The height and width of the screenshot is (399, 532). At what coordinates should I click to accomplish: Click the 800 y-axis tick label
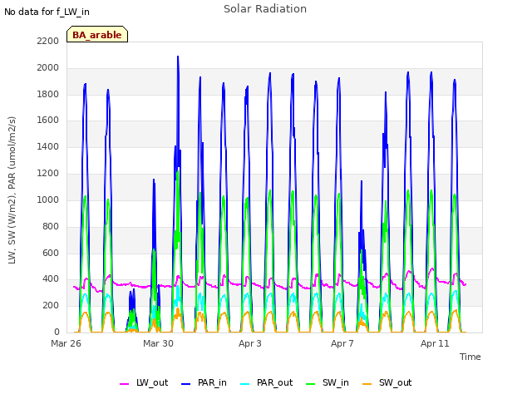pyautogui.click(x=51, y=226)
